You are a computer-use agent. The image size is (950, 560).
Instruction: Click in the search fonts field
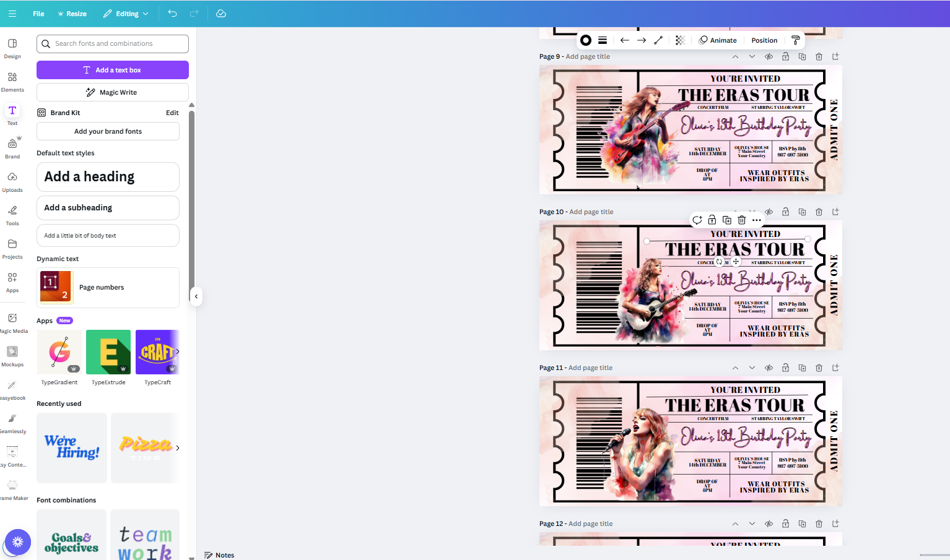[112, 43]
